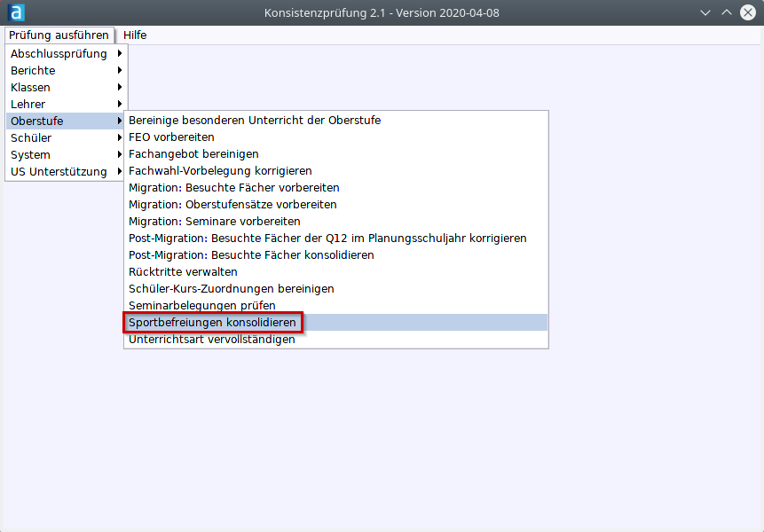Screen dimensions: 764x532
Task: Select Migration: Seminare vorbereiten
Action: point(336,222)
